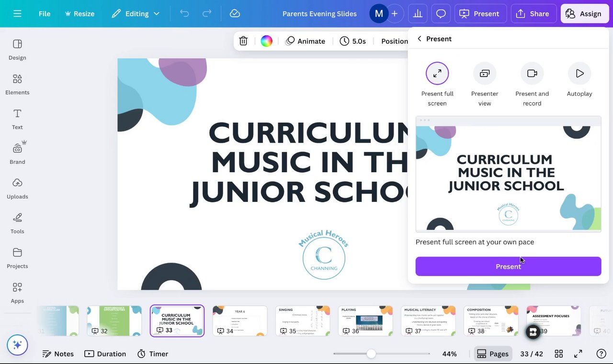Select Present and record mode
Screen dimensions: 613x364
pos(532,85)
